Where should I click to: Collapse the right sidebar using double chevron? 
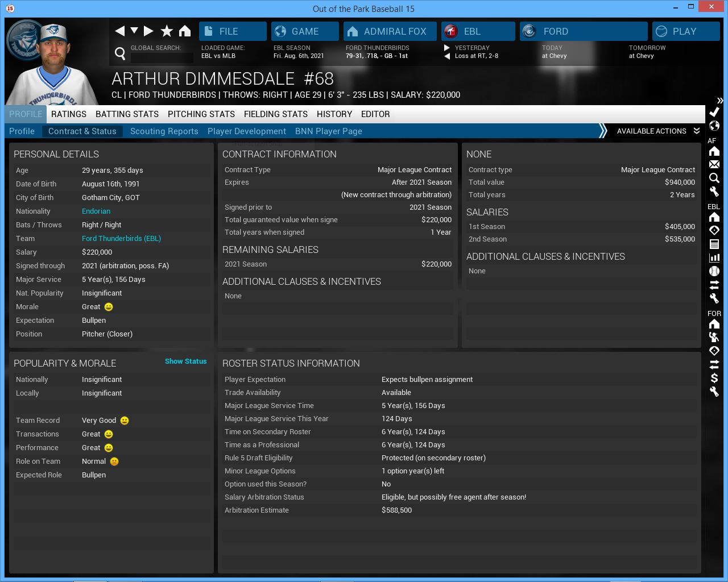720,100
